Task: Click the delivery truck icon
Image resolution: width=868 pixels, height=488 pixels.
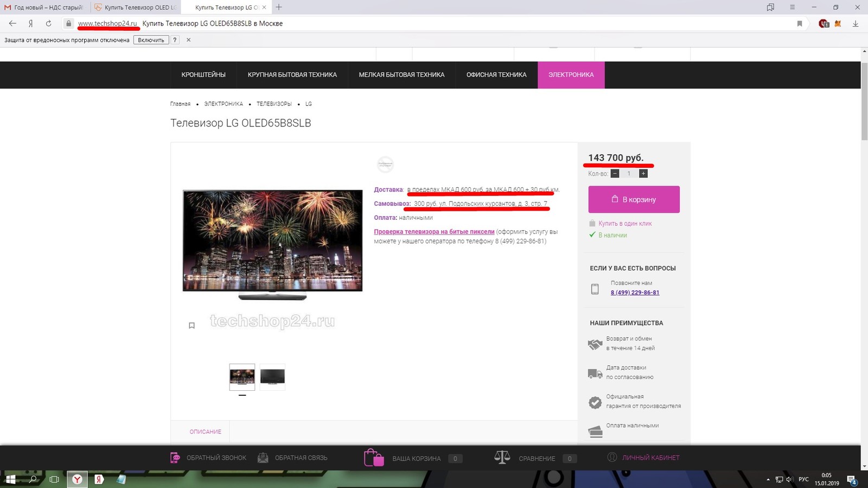Action: pos(595,373)
